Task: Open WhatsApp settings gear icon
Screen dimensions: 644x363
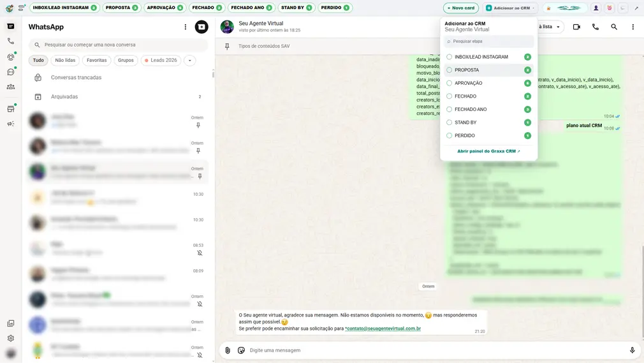Action: (x=11, y=338)
